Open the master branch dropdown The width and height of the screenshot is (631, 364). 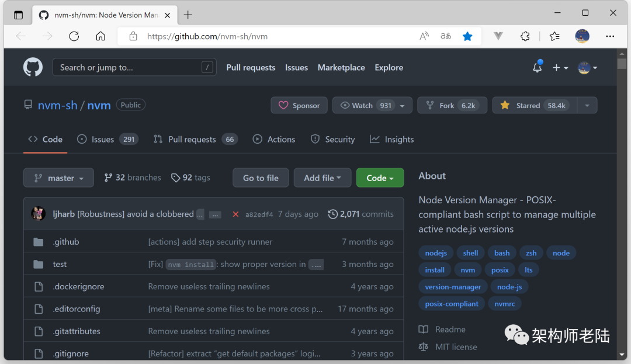pos(58,178)
